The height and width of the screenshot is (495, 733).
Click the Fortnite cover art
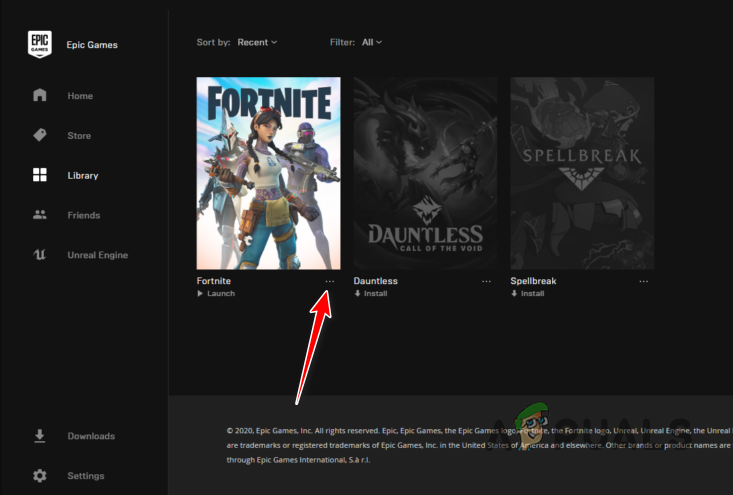(268, 173)
